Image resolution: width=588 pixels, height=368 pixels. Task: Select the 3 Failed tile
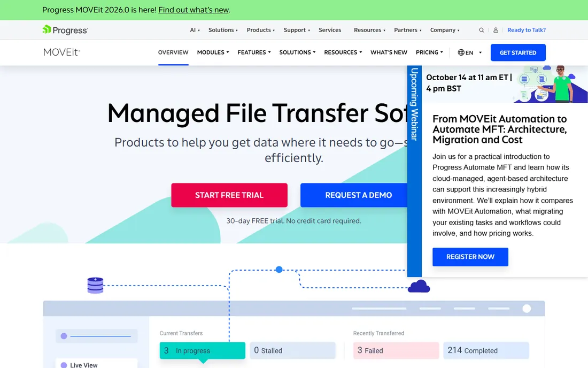click(x=396, y=350)
